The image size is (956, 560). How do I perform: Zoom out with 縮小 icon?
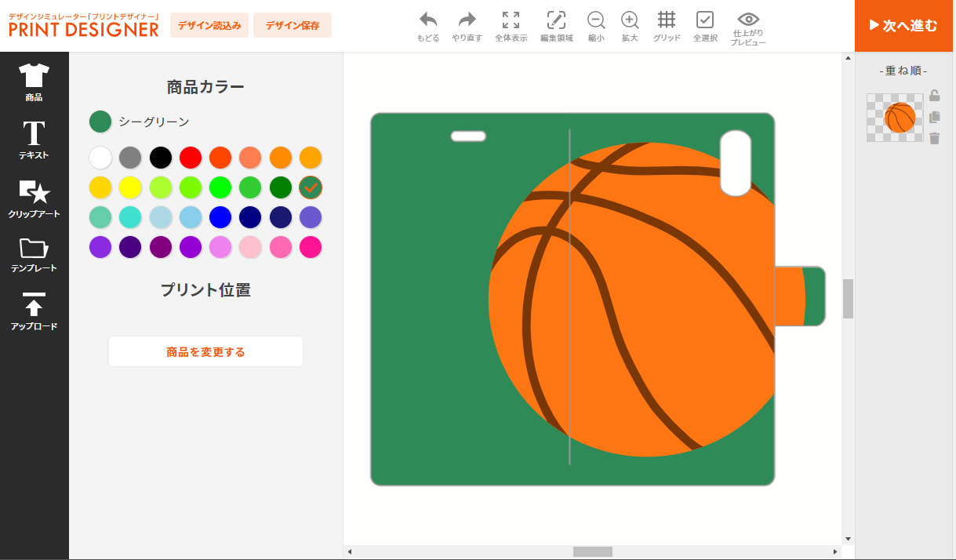(596, 27)
